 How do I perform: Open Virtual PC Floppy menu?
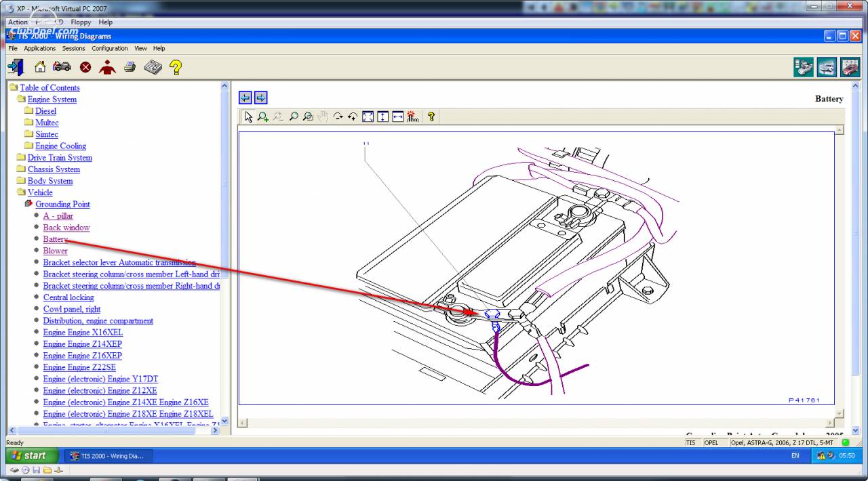point(81,22)
